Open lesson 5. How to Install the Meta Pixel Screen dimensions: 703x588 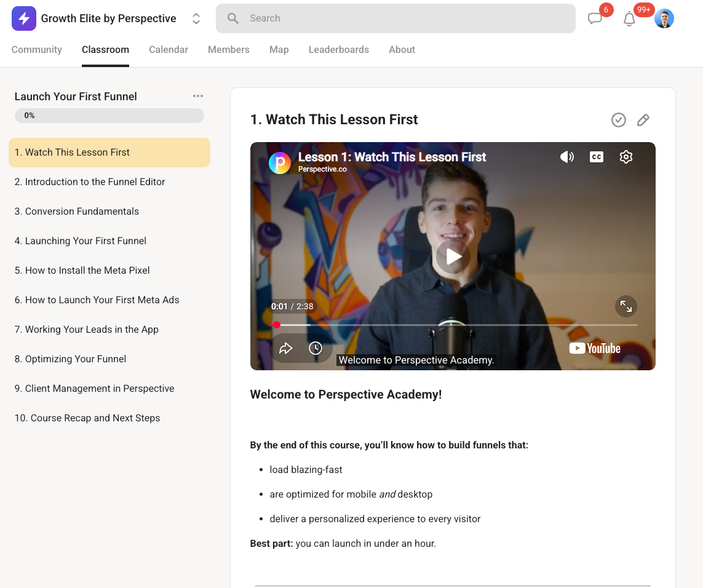pos(109,271)
